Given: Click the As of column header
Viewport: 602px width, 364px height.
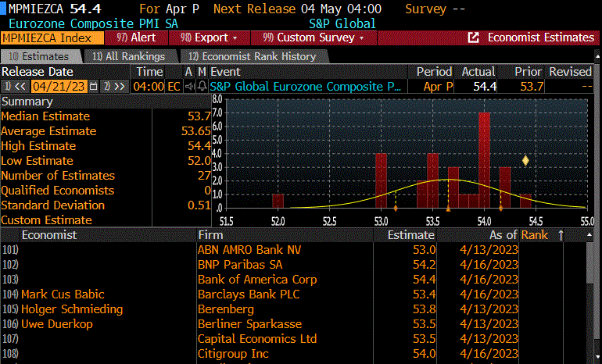Looking at the screenshot, I should coord(503,235).
